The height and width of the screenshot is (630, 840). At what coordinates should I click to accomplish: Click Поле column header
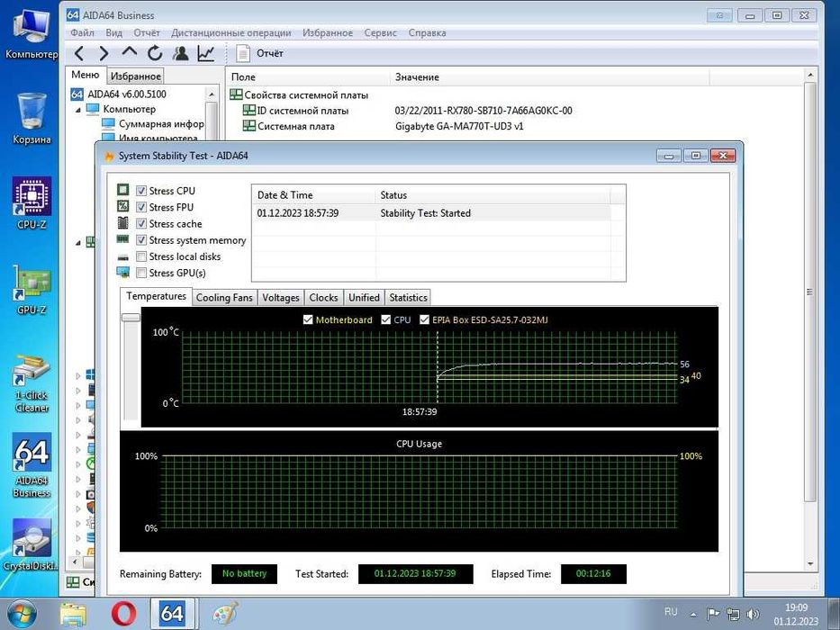(309, 76)
